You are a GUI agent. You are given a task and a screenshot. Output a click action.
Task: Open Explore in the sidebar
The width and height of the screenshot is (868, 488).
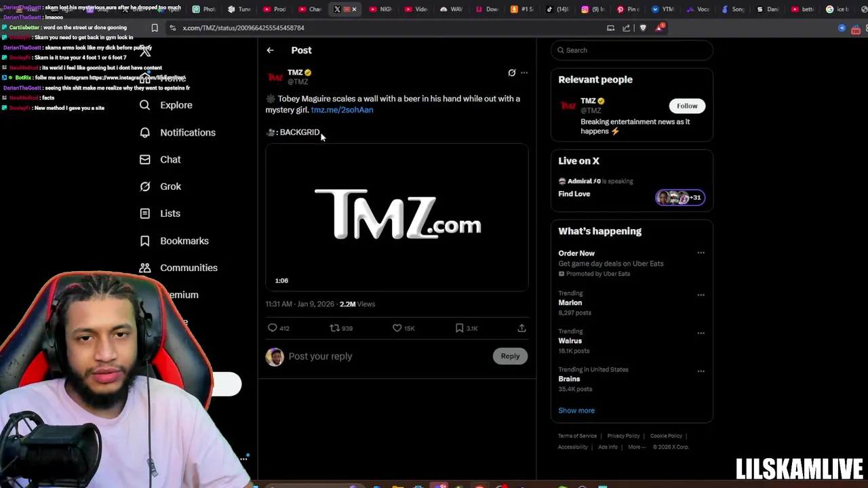[x=166, y=105]
